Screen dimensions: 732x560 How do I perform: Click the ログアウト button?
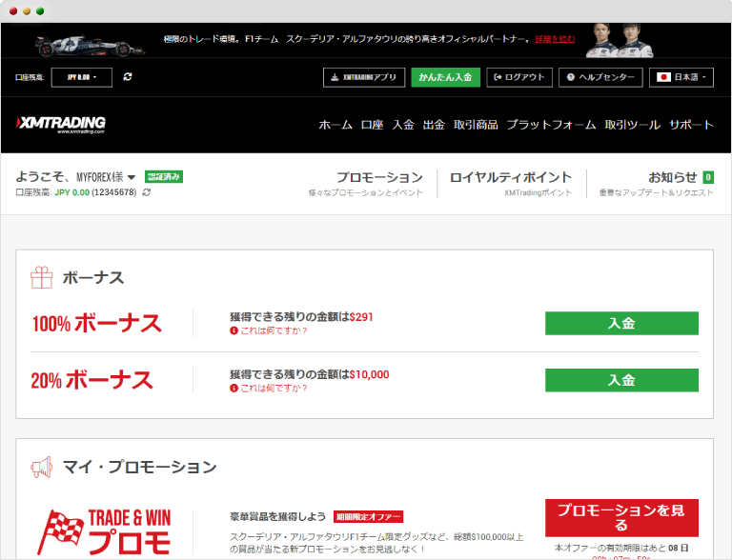click(519, 77)
